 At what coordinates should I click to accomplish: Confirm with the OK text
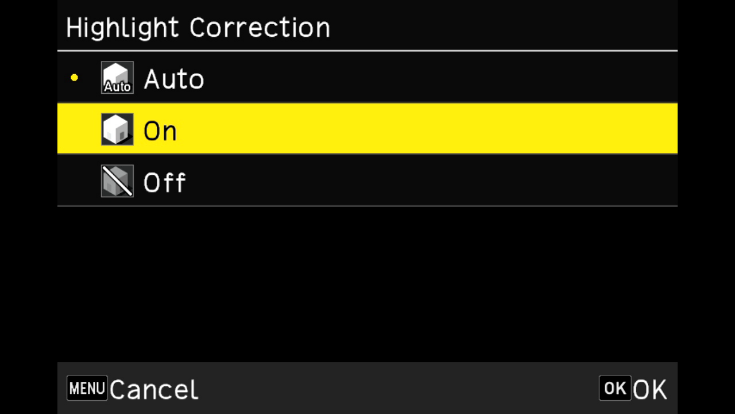650,389
